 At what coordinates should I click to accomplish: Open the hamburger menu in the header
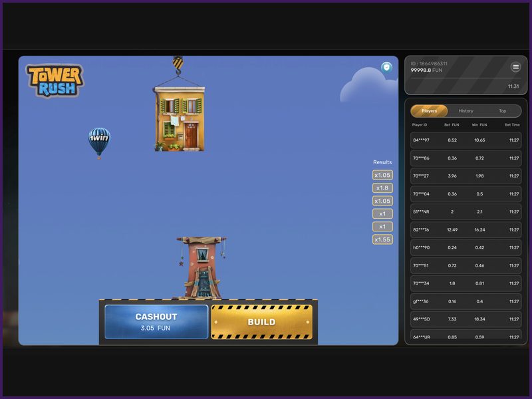pos(515,67)
